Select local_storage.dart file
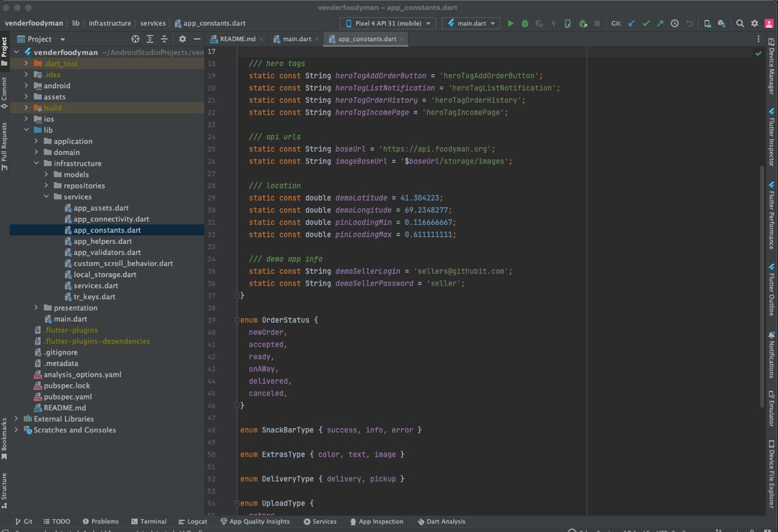 coord(105,274)
